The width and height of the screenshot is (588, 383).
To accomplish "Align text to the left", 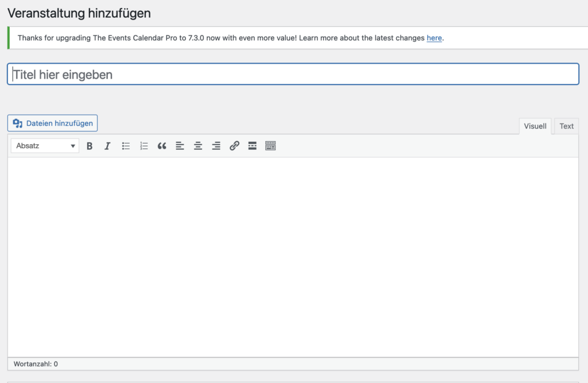I will click(180, 146).
